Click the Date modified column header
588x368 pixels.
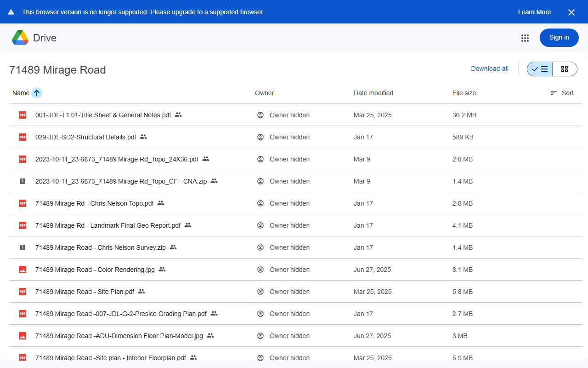coord(373,93)
